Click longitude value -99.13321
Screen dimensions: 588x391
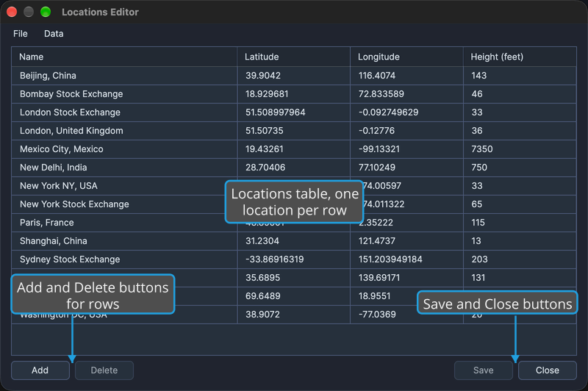[407, 149]
